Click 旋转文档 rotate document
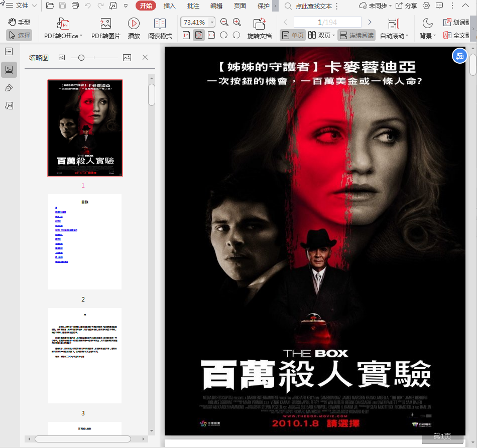The height and width of the screenshot is (448, 477). point(259,29)
